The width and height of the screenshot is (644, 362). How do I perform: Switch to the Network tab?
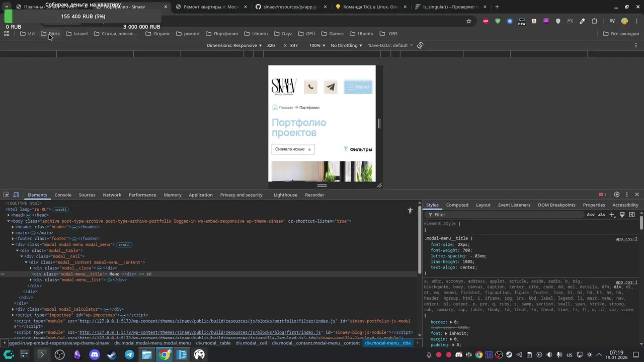(x=112, y=195)
